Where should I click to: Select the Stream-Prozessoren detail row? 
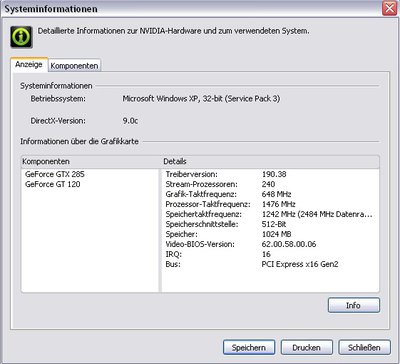270,184
